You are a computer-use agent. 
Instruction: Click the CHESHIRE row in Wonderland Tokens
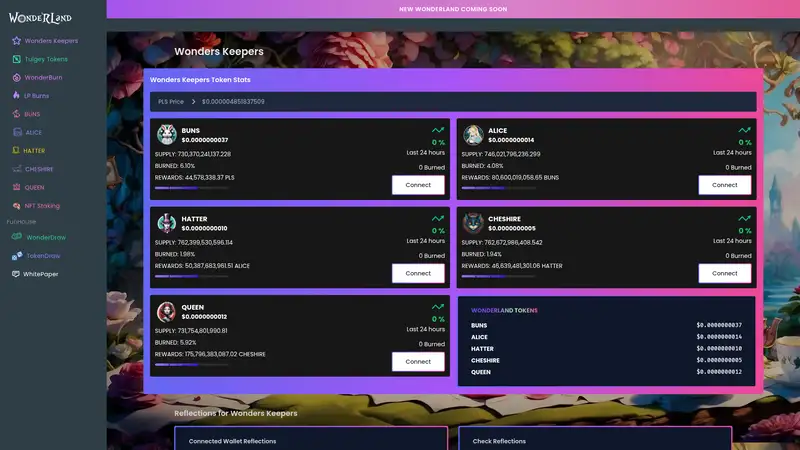click(606, 360)
